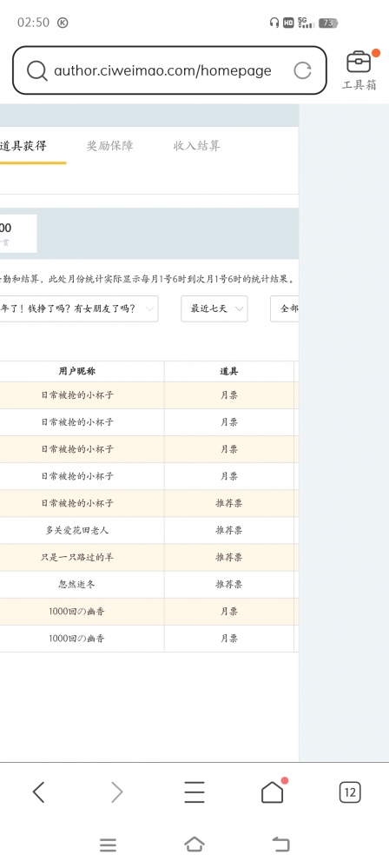The height and width of the screenshot is (868, 389).
Task: Open the 工具箱 toolbox
Action: coord(359,70)
